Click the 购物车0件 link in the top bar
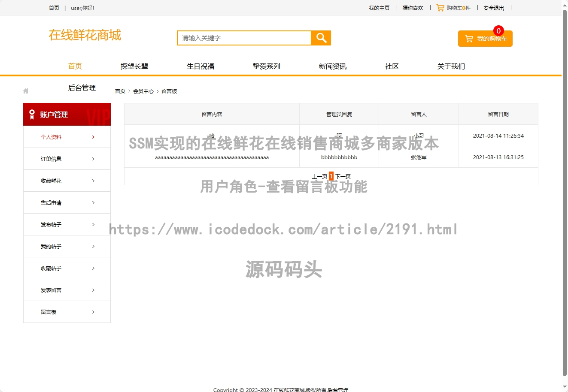The width and height of the screenshot is (568, 392). point(459,8)
